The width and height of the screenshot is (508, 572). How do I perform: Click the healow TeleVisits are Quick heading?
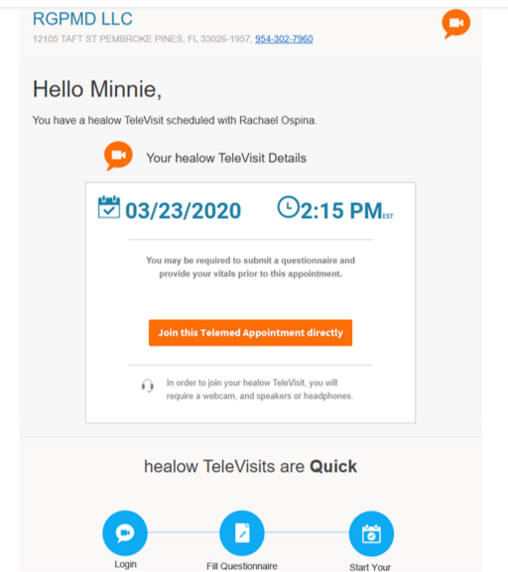coord(251,467)
